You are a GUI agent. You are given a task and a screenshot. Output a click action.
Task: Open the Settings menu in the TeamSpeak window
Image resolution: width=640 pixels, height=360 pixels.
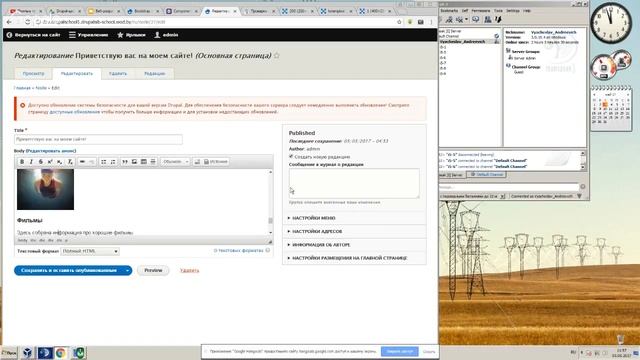(513, 11)
